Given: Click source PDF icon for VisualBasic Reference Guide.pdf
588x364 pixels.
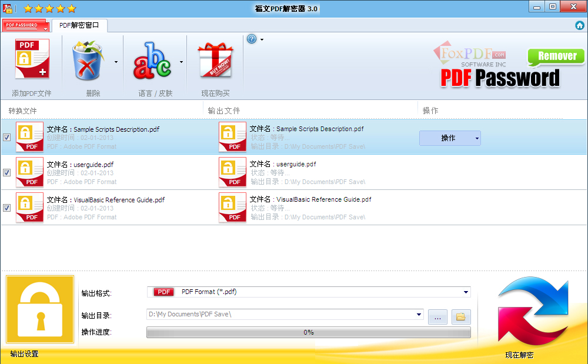Looking at the screenshot, I should [29, 208].
